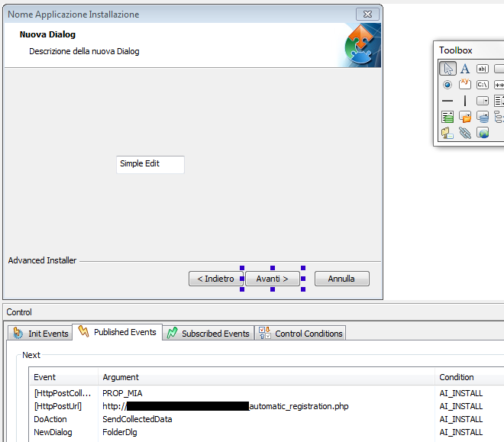Select the DoAction SendCollectedData event row

(x=137, y=419)
